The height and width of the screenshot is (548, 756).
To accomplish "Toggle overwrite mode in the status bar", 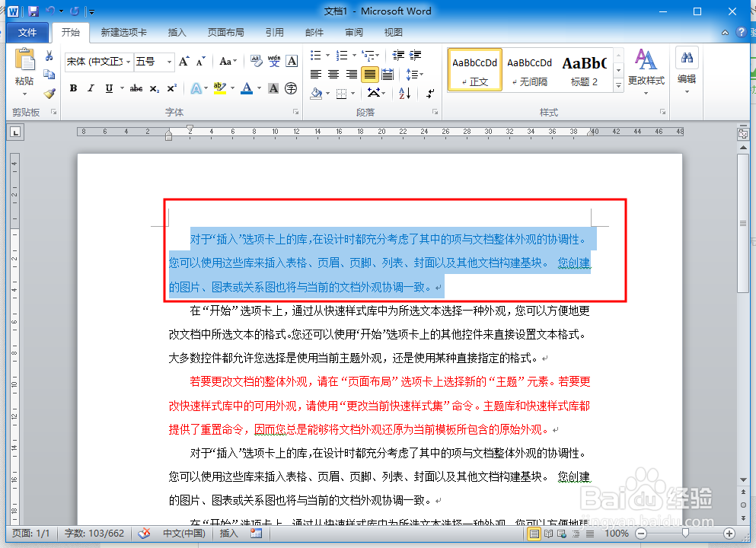I will [228, 533].
